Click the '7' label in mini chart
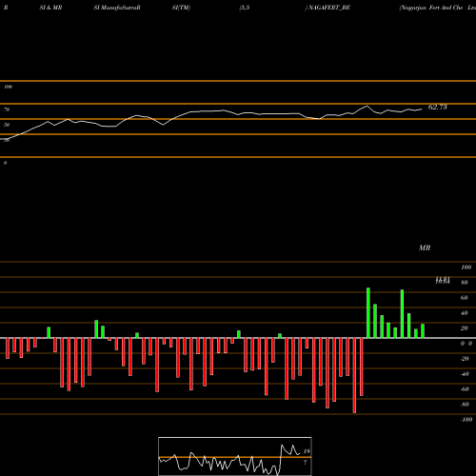Image resolution: width=476 pixels, height=476 pixels. [x=306, y=463]
